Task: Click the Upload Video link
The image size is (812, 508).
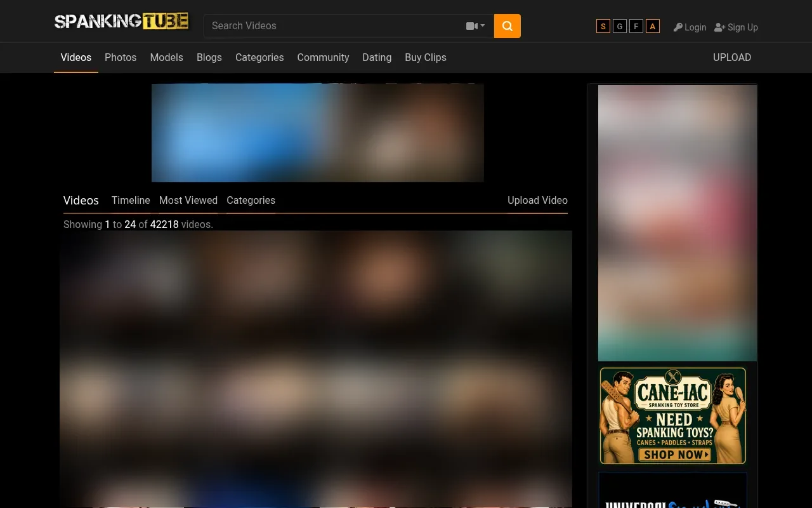Action: point(537,200)
